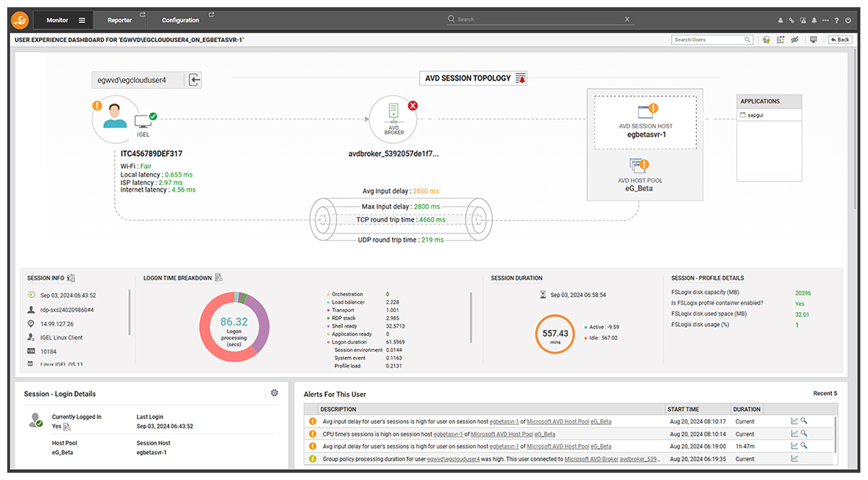The height and width of the screenshot is (480, 868).
Task: Click the globe upload icon beside search
Action: coord(766,40)
